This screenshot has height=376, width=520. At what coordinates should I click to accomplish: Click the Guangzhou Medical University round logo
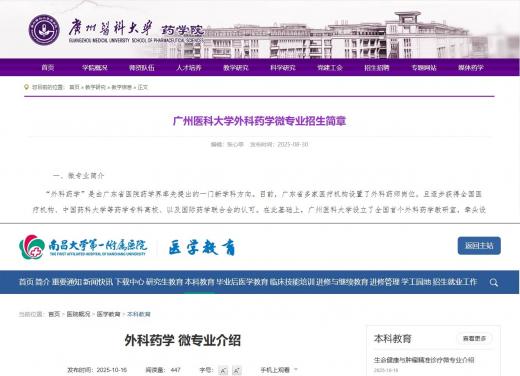click(x=44, y=30)
